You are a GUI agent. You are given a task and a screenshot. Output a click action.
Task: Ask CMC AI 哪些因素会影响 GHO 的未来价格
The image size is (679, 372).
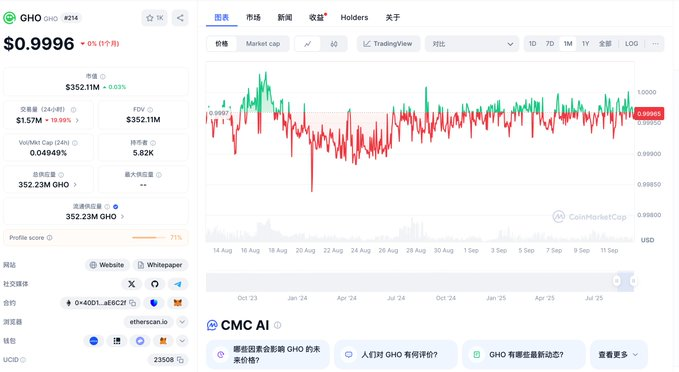[x=268, y=355]
